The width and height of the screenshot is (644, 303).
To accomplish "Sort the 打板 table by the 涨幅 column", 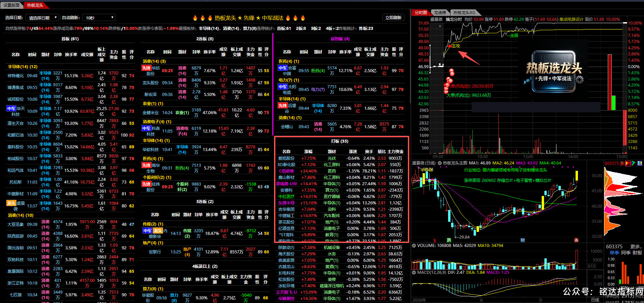I will tap(308, 152).
